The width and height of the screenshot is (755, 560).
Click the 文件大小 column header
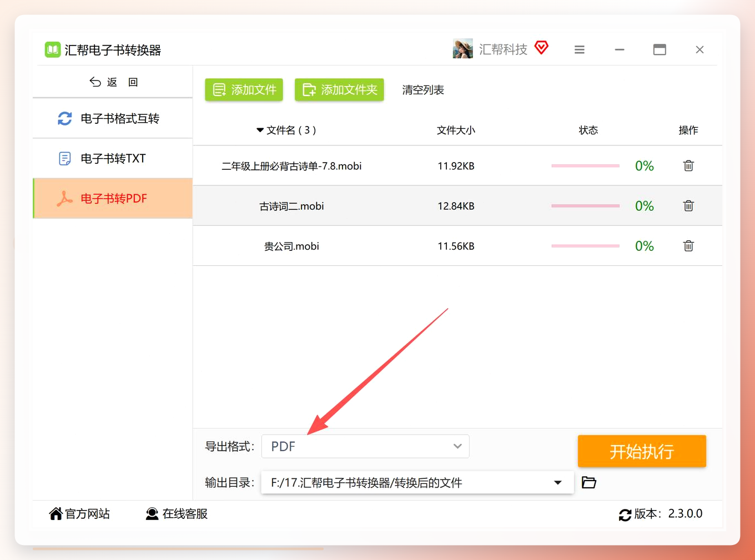(x=456, y=130)
